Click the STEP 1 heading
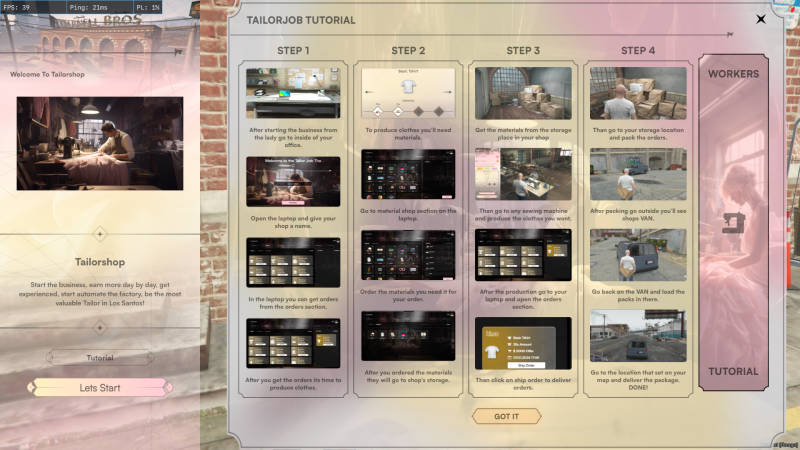 tap(293, 51)
